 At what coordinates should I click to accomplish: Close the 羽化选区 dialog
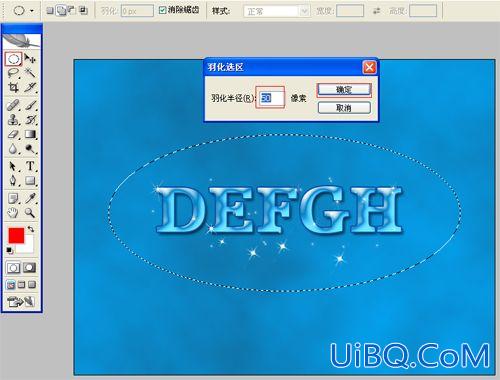click(369, 68)
